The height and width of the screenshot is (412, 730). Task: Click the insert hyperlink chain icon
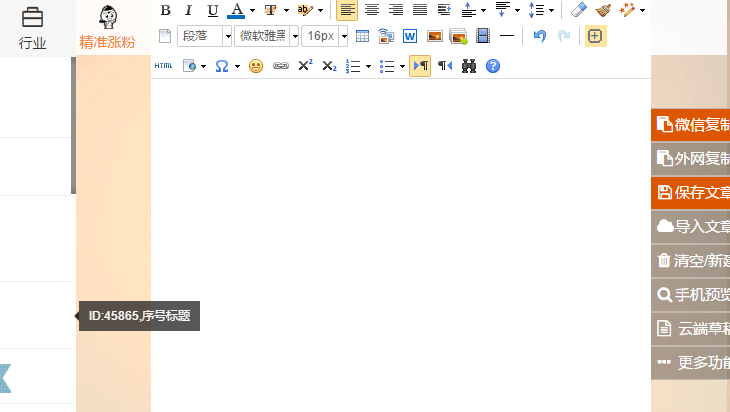[x=281, y=66]
